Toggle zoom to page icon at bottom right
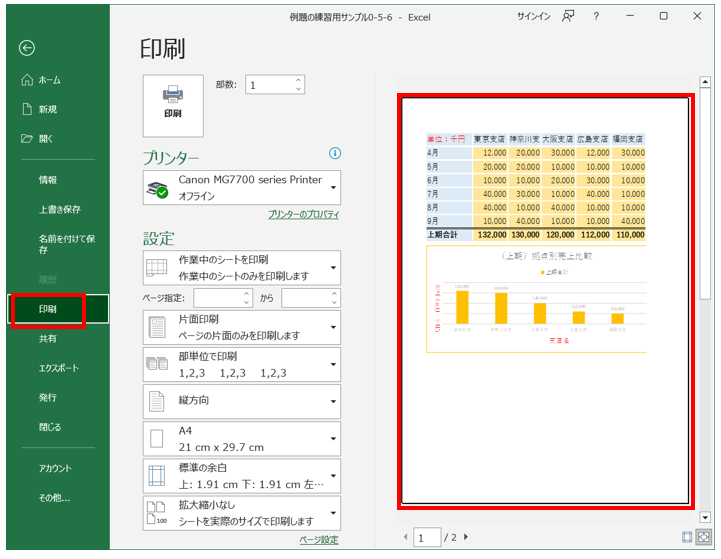Image resolution: width=721 pixels, height=559 pixels. point(703,537)
